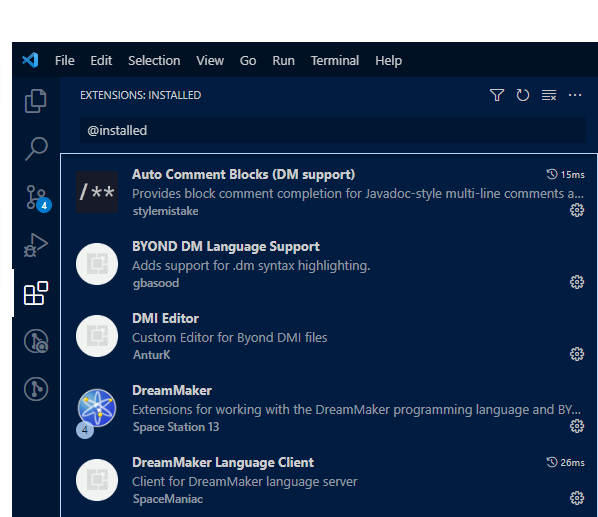Click the DMI Editor placeholder icon

coord(97,336)
